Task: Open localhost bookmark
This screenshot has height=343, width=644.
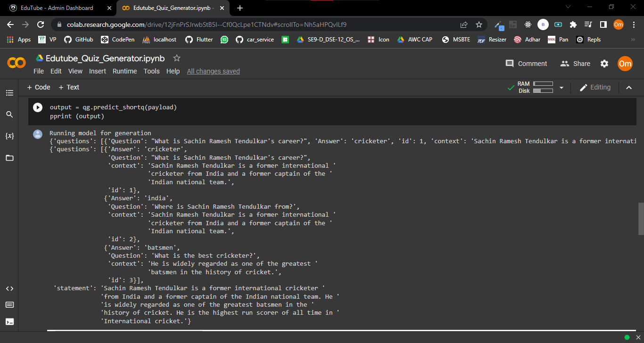Action: point(159,40)
